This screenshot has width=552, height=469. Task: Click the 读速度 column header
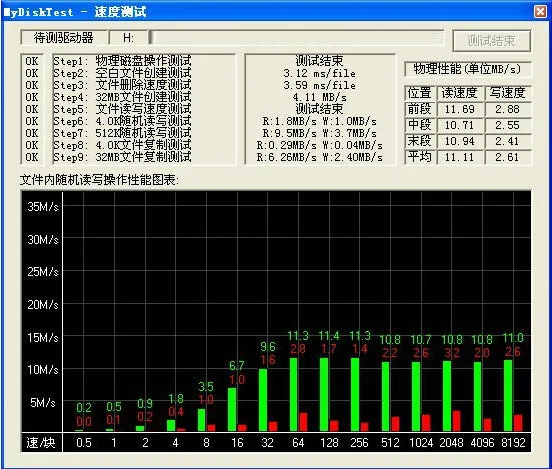click(x=459, y=93)
